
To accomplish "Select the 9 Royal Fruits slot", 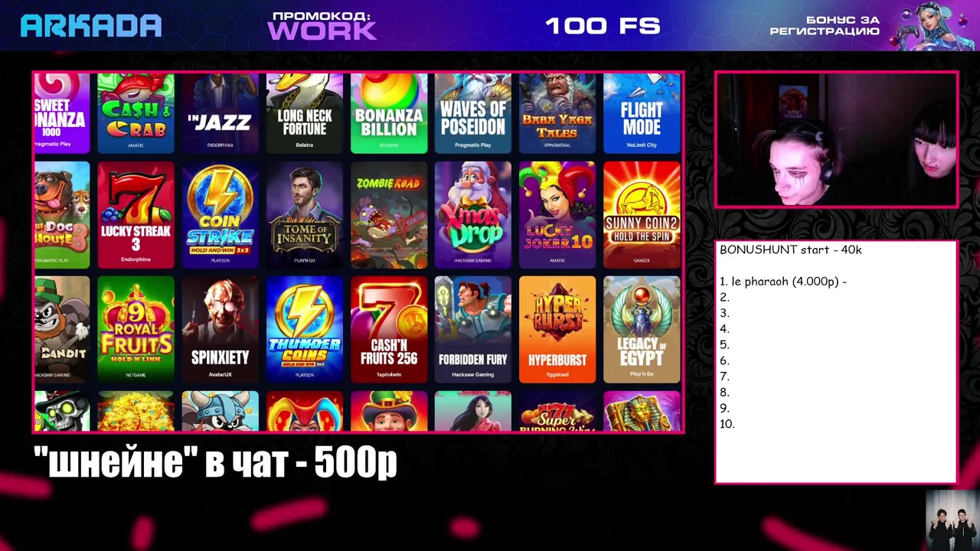I will point(136,330).
